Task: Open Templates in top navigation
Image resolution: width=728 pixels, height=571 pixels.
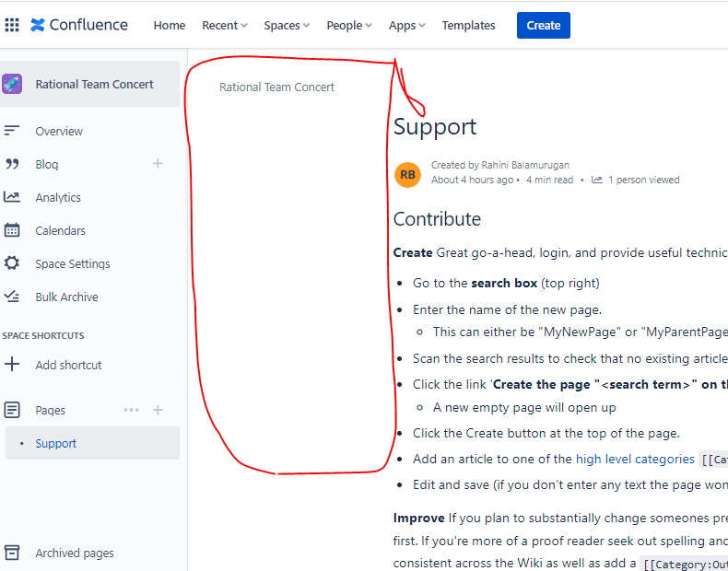Action: point(468,25)
